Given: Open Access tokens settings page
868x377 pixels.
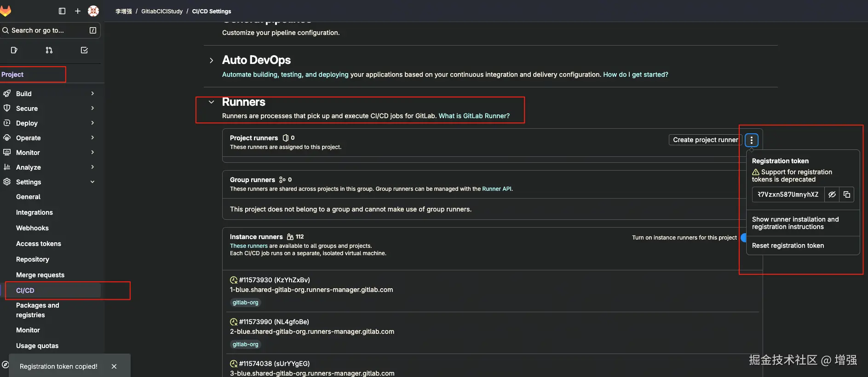Looking at the screenshot, I should tap(38, 244).
